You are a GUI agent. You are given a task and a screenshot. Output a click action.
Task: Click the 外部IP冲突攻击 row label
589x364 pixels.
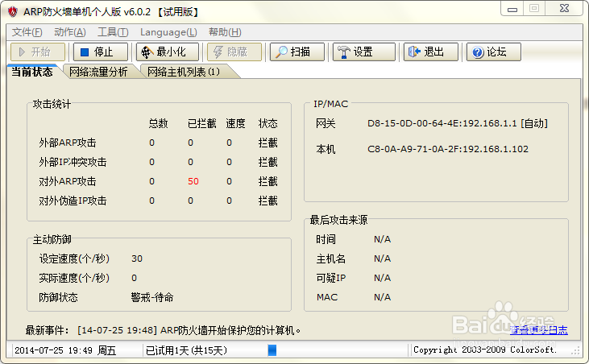click(x=73, y=162)
